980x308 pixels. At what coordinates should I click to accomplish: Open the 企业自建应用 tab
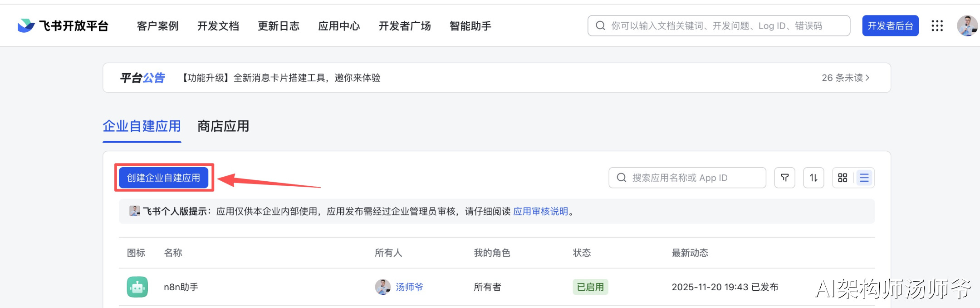(142, 126)
